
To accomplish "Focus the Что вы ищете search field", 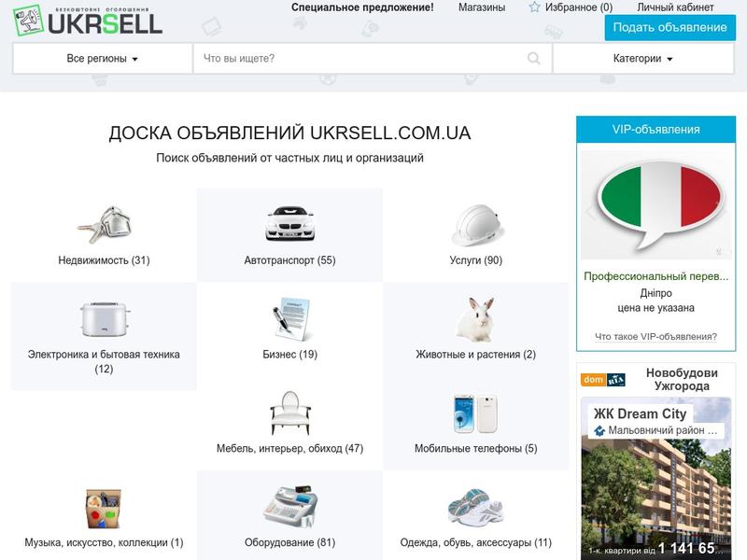I will 359,59.
